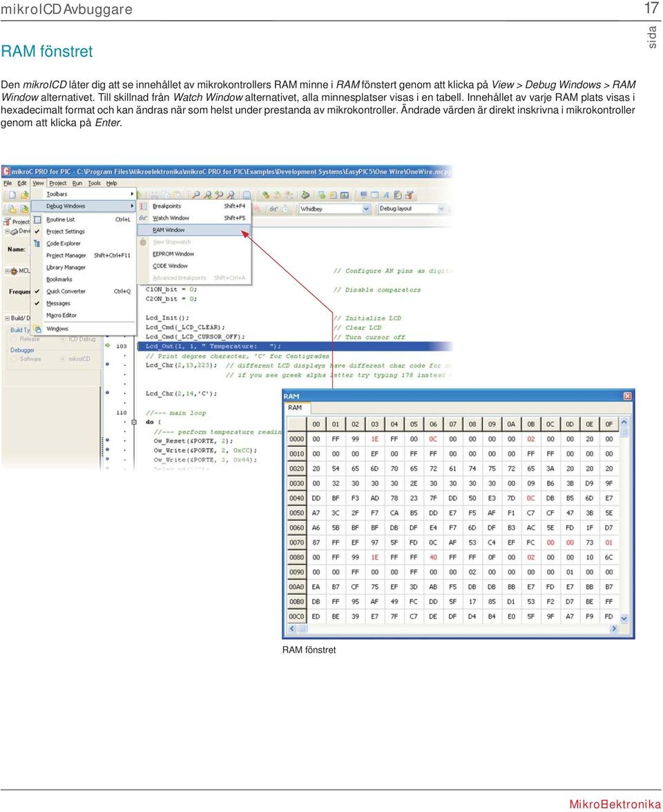
Task: Choose CODE Window in the submenu
Action: (x=194, y=266)
